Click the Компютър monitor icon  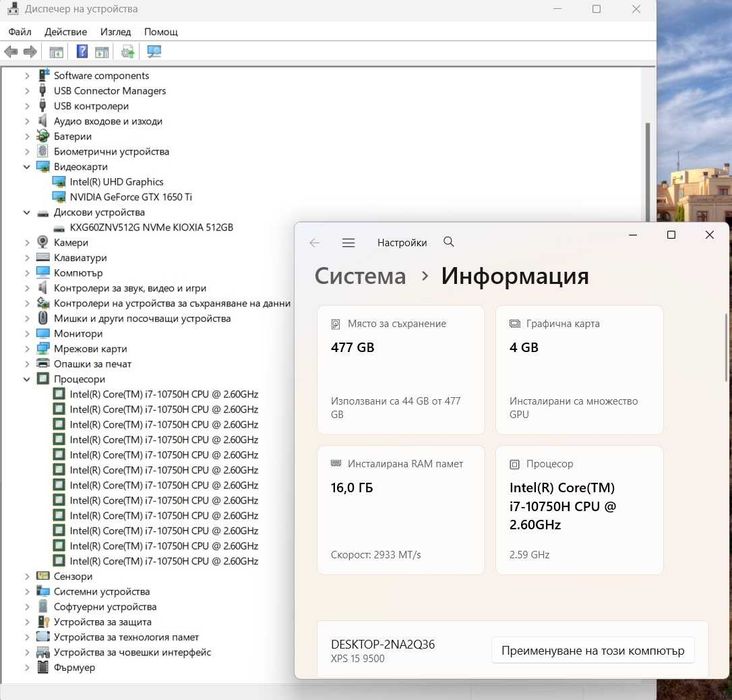[x=42, y=273]
